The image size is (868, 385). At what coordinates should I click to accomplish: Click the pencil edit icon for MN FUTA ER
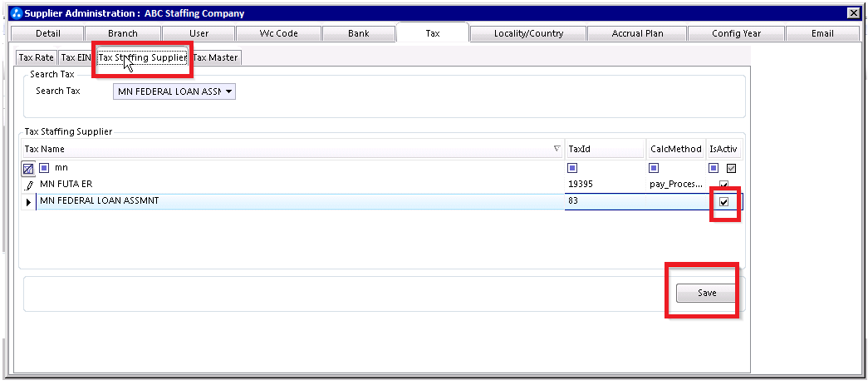coord(29,185)
